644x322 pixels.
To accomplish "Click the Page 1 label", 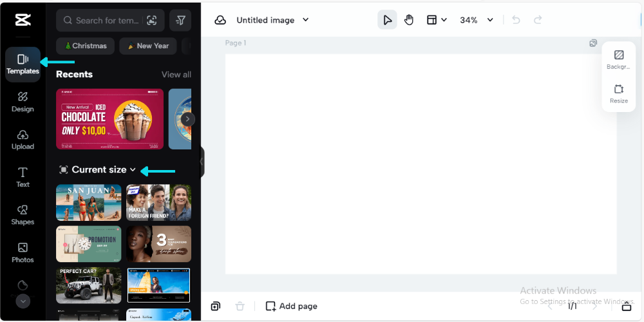I will [x=235, y=43].
